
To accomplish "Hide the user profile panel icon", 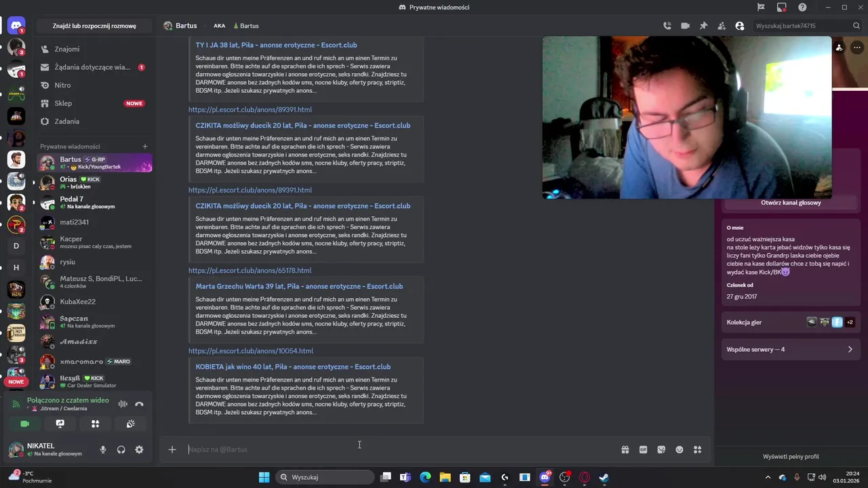I will coord(740,26).
